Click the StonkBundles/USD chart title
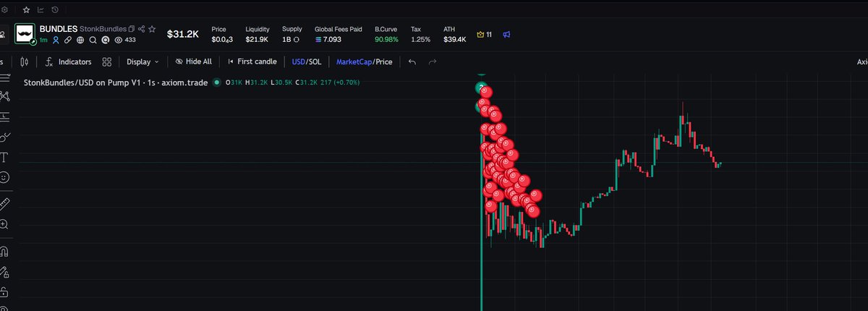Image resolution: width=868 pixels, height=311 pixels. [x=116, y=83]
